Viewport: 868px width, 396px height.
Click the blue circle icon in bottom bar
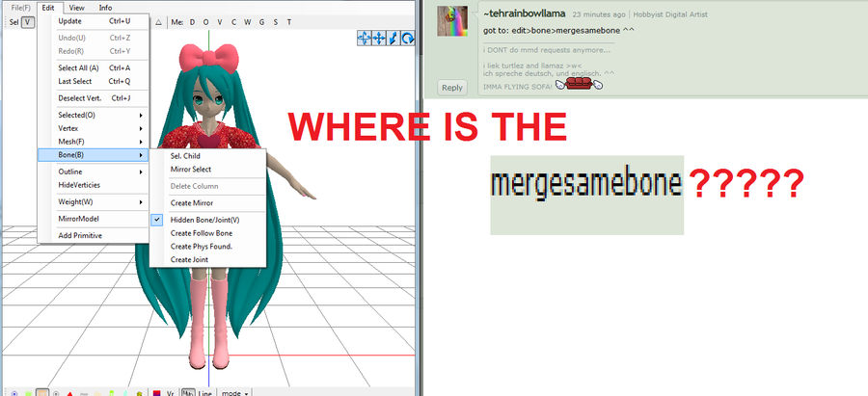click(14, 393)
